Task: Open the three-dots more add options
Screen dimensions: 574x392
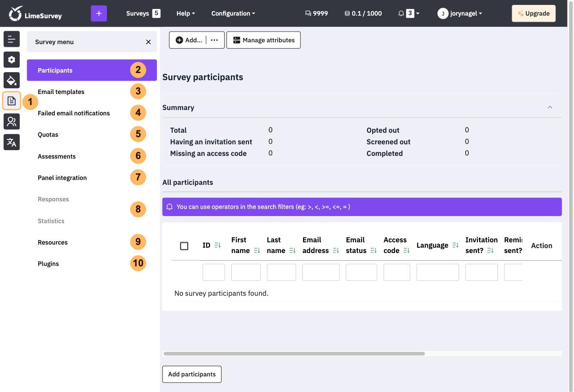Action: pos(214,40)
